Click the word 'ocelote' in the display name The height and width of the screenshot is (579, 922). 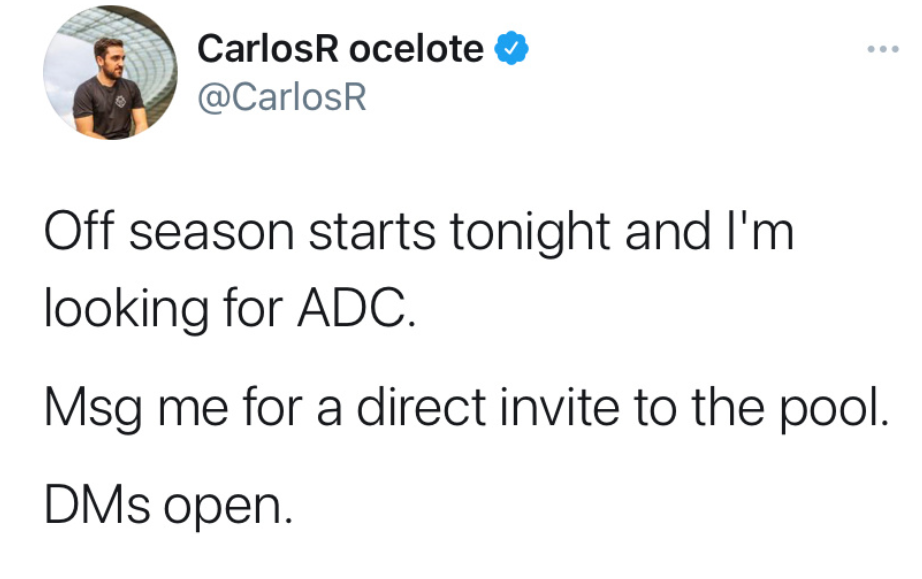tap(416, 49)
